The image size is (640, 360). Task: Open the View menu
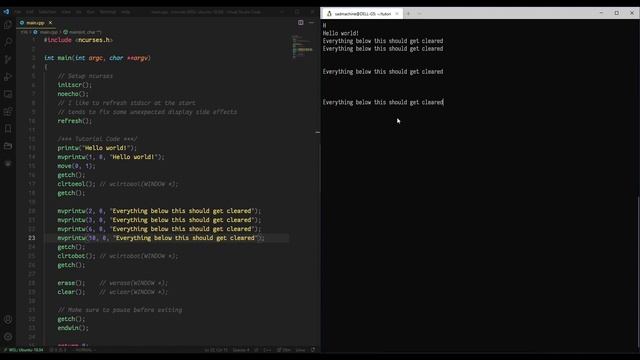[x=66, y=12]
